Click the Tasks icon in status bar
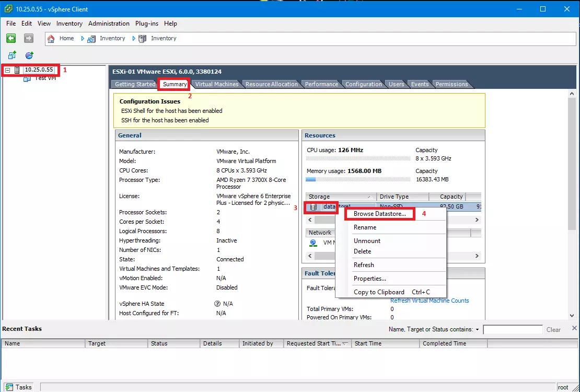580x392 pixels. coord(9,387)
